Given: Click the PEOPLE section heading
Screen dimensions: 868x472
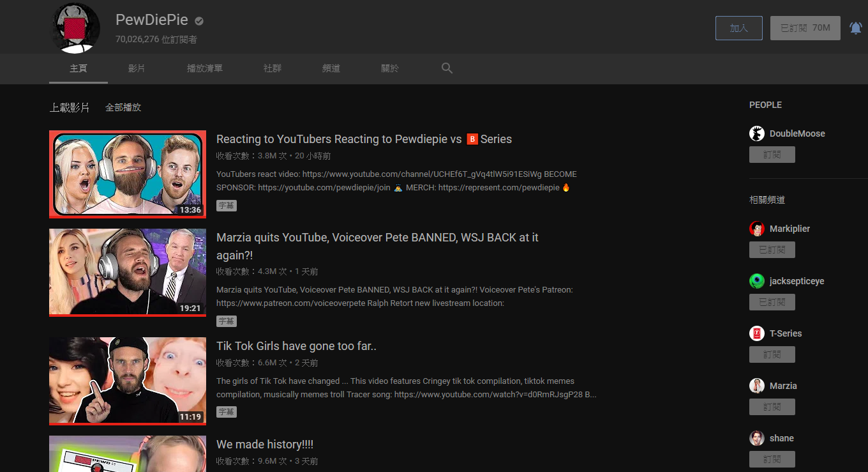Looking at the screenshot, I should 765,105.
